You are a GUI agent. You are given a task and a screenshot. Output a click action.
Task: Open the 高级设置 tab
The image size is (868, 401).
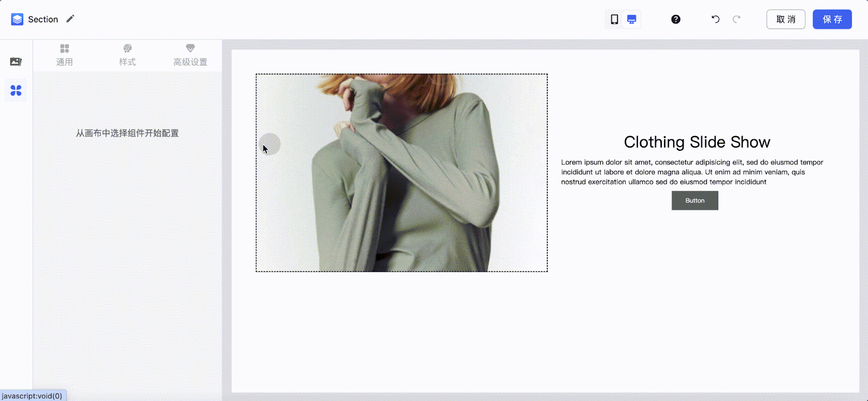(190, 55)
